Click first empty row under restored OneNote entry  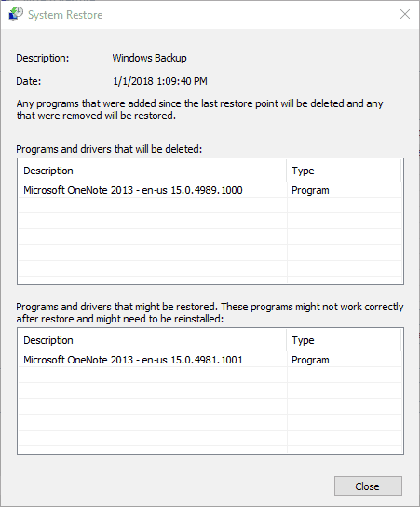point(210,375)
